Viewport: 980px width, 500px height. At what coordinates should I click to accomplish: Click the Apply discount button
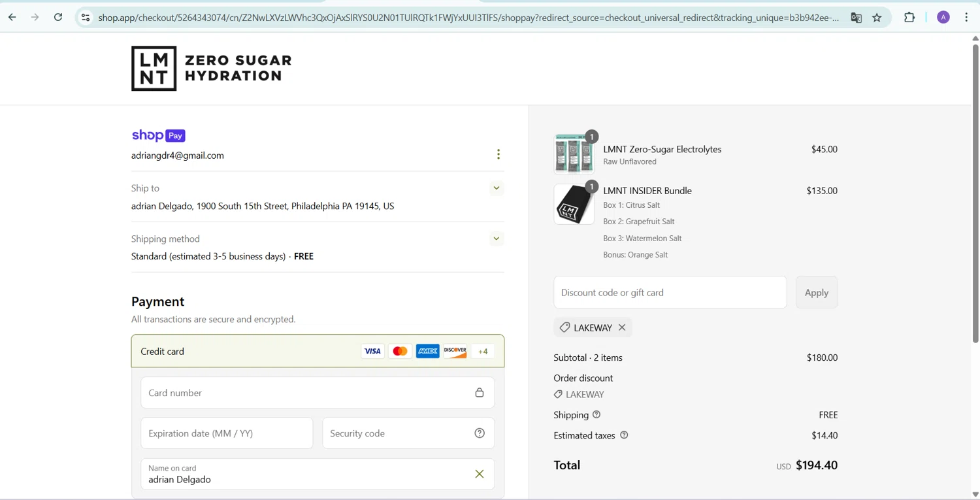point(817,292)
